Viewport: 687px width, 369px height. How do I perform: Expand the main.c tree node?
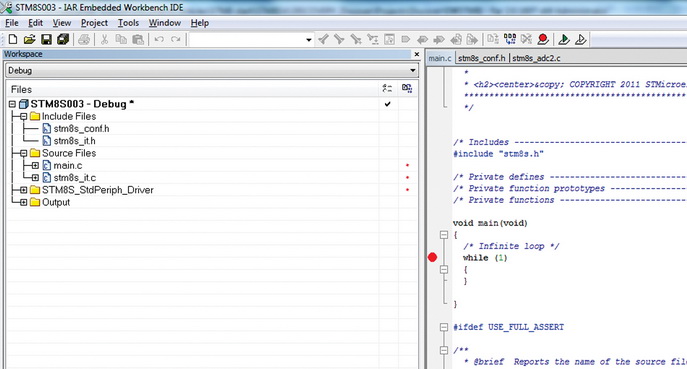click(x=35, y=165)
